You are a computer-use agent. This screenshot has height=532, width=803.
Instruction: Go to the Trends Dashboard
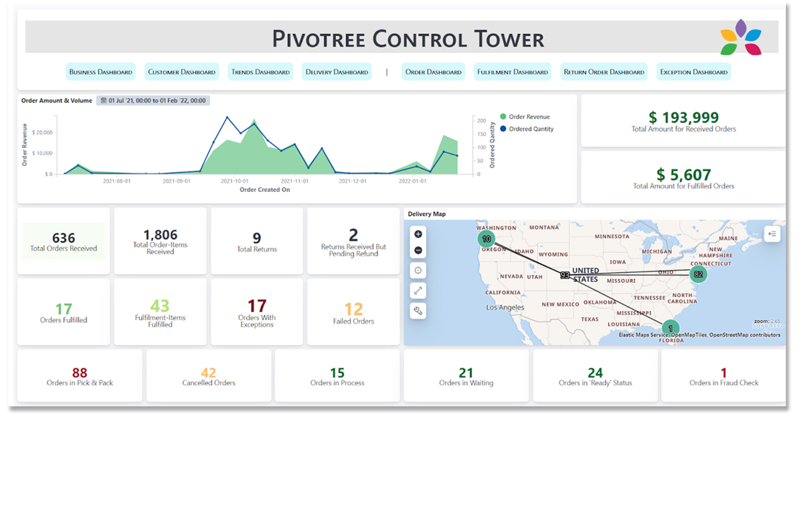click(x=260, y=72)
